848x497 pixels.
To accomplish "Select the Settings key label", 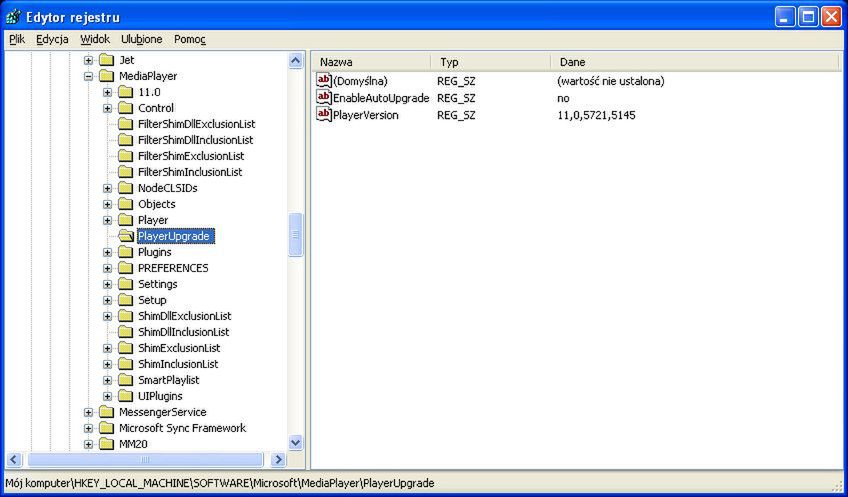I will coord(158,284).
